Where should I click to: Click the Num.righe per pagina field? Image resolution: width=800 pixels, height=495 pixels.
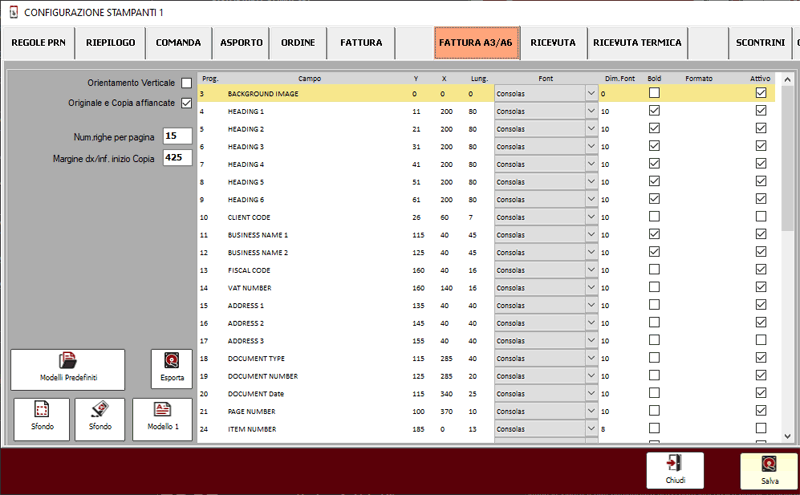pos(178,136)
